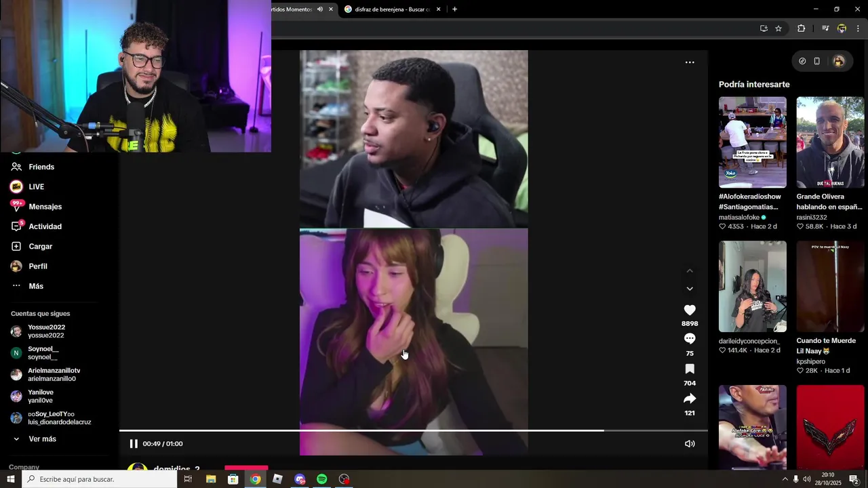The width and height of the screenshot is (868, 488).
Task: Open Chrome media controls icon
Action: pos(825,28)
